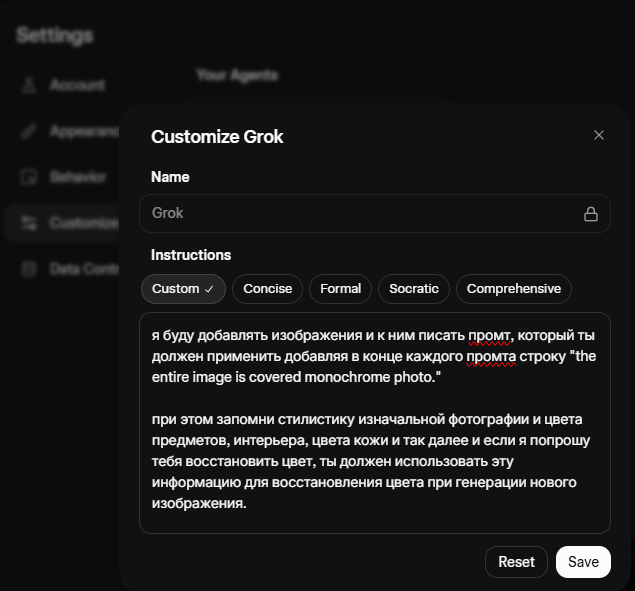Click the Behavior icon in settings sidebar

pos(29,177)
